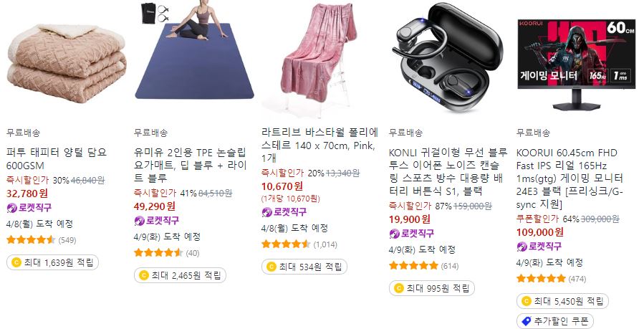This screenshot has width=644, height=329.
Task: Click the 로켓직구 rocket icon under 32,780원
Action: pyautogui.click(x=12, y=208)
